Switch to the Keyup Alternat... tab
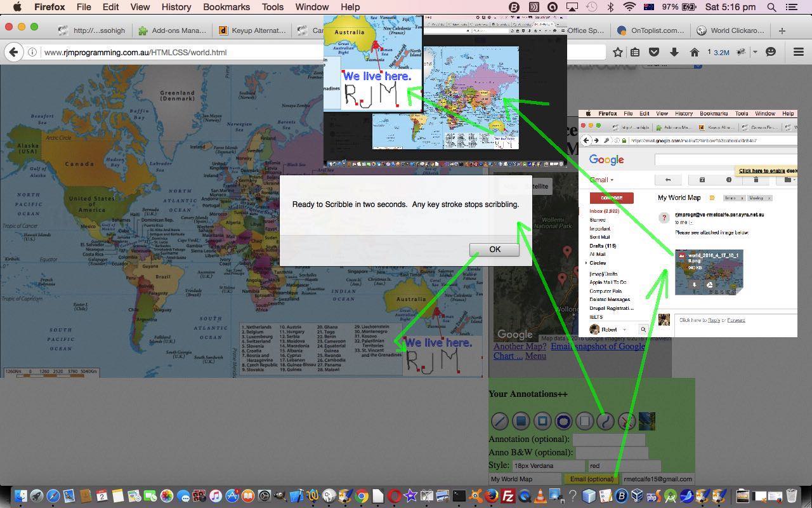The height and width of the screenshot is (508, 812). point(252,30)
